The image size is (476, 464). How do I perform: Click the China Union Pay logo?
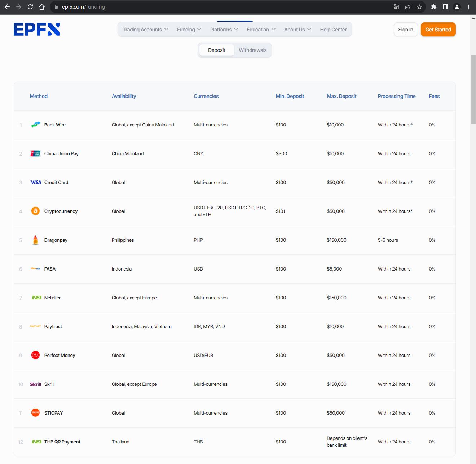pos(35,153)
